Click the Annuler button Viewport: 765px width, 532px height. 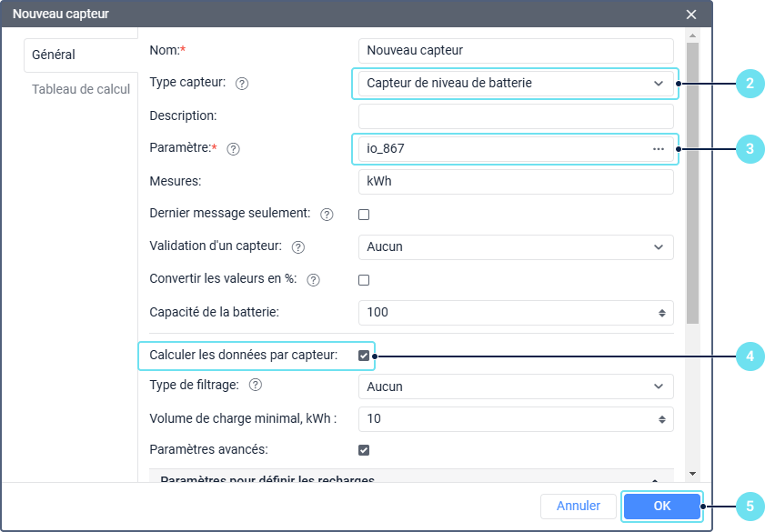pyautogui.click(x=578, y=506)
